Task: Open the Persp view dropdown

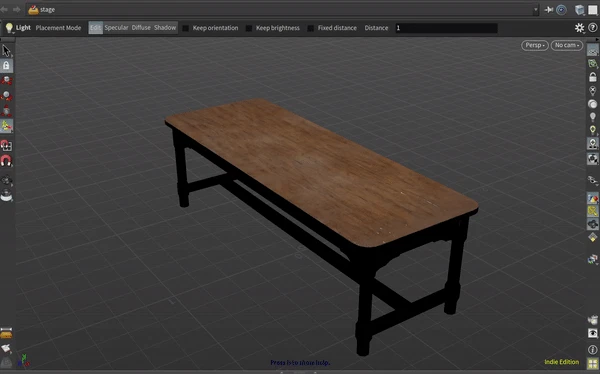Action: coord(535,45)
